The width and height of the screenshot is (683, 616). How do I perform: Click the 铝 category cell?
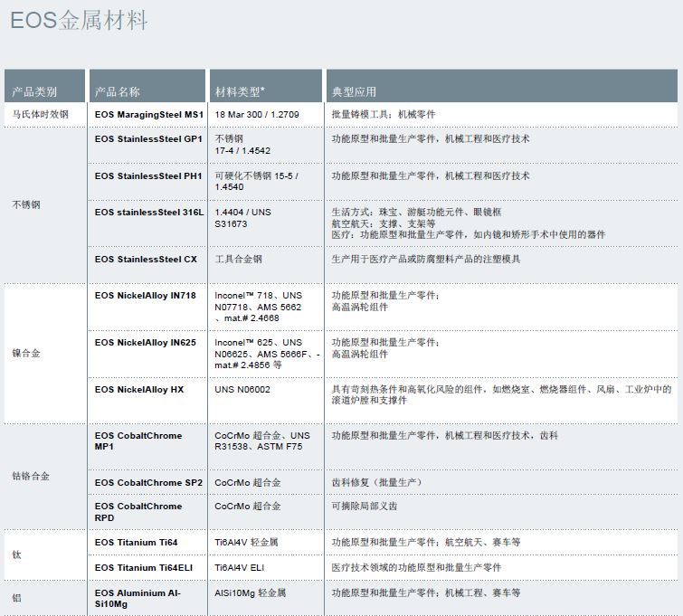point(16,598)
